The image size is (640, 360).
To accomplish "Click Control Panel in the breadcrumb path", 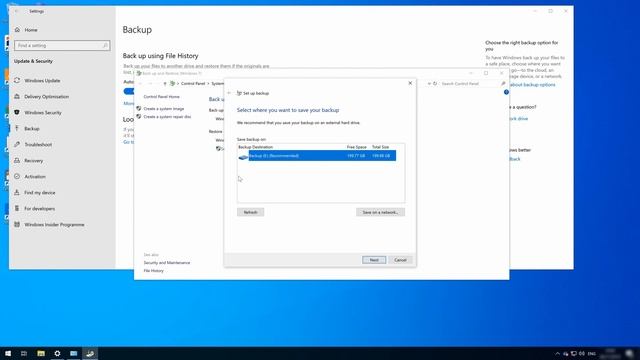I will click(x=193, y=84).
